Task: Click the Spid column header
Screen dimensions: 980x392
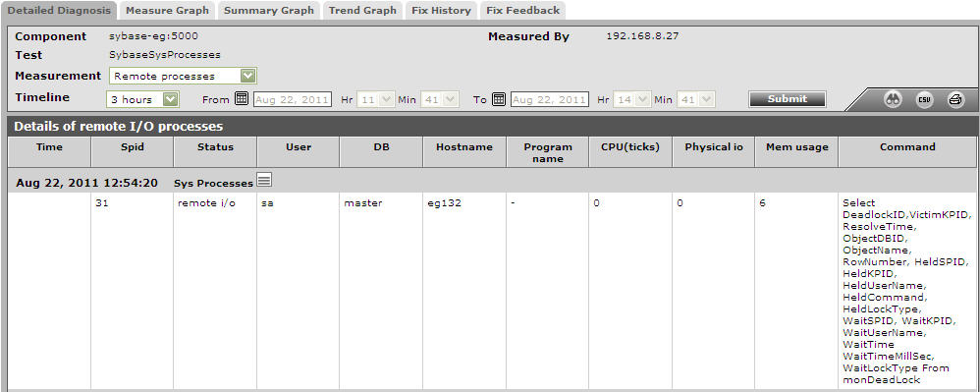Action: (x=133, y=152)
